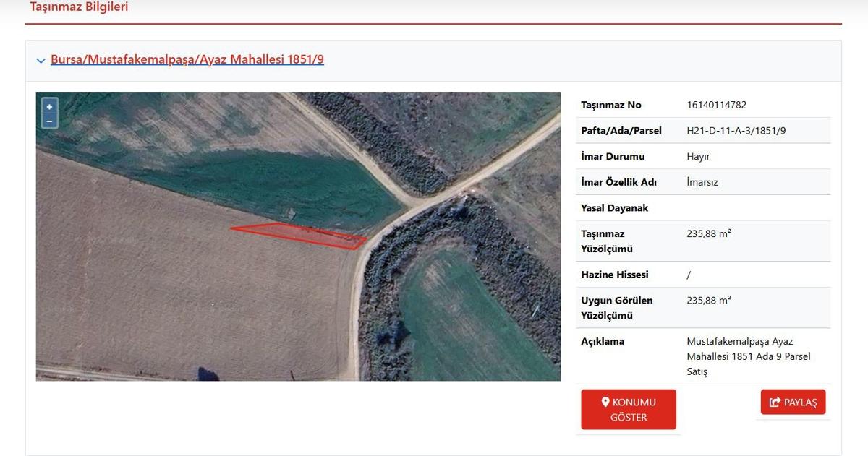The image size is (868, 456).
Task: Collapse the Bursa/Mustafakemalpaşa property section chevron
Action: 41,61
